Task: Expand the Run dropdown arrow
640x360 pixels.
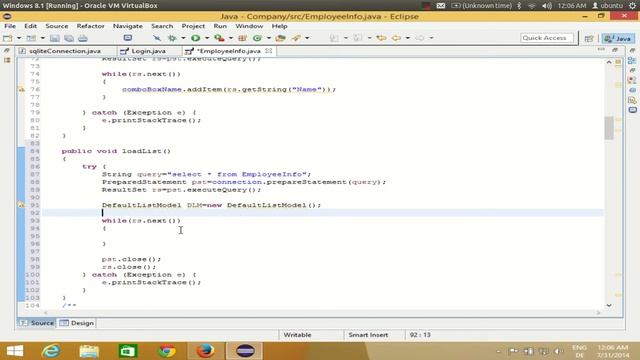Action: click(207, 38)
